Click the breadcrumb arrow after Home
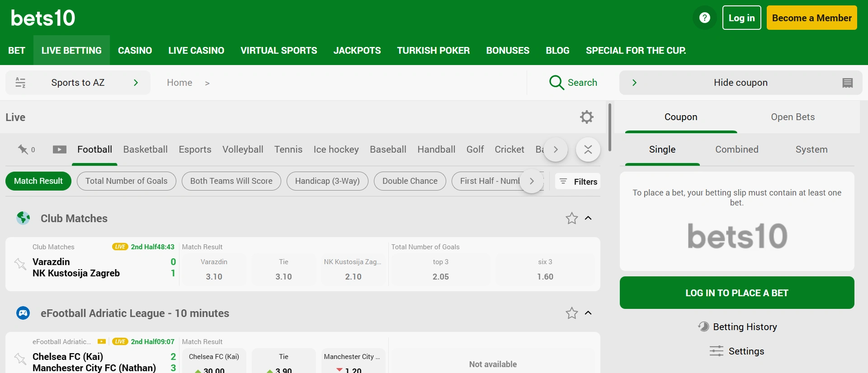Image resolution: width=868 pixels, height=373 pixels. pyautogui.click(x=207, y=83)
